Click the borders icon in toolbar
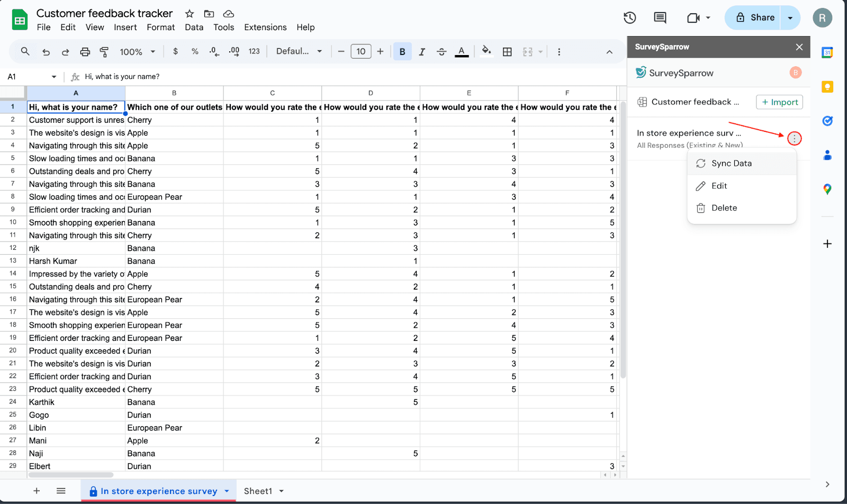This screenshot has width=847, height=504. [x=507, y=52]
